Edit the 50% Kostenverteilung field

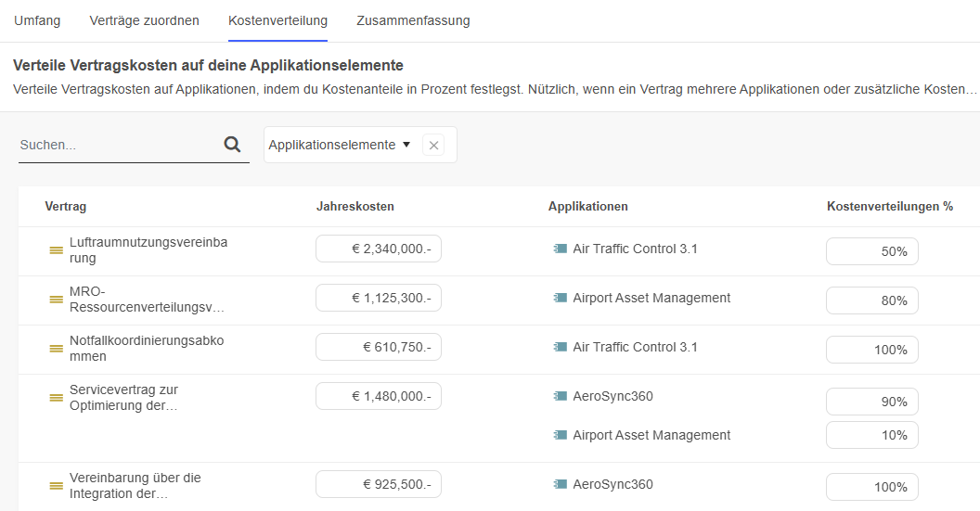[x=871, y=251]
